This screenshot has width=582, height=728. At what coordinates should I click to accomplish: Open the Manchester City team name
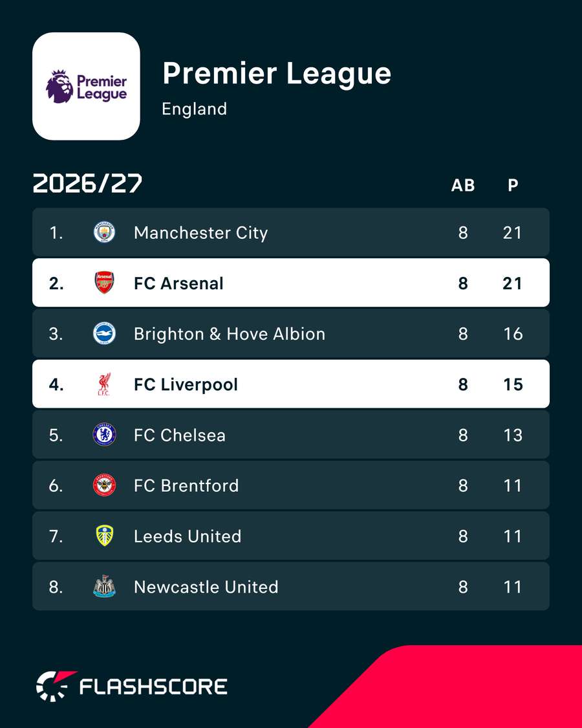pos(200,232)
